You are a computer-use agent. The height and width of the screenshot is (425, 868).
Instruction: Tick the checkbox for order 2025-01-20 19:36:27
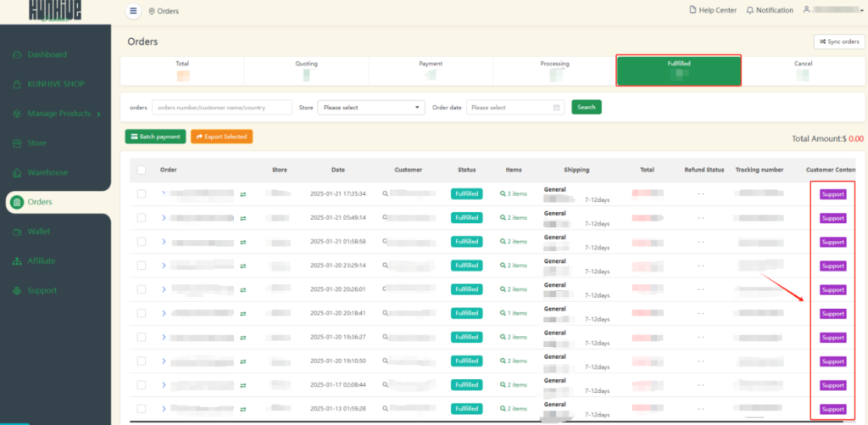(x=142, y=337)
